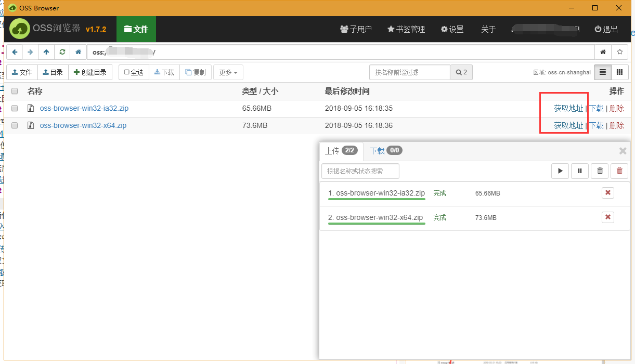This screenshot has width=635, height=364.
Task: Click the v1.7.2 version label
Action: point(96,29)
